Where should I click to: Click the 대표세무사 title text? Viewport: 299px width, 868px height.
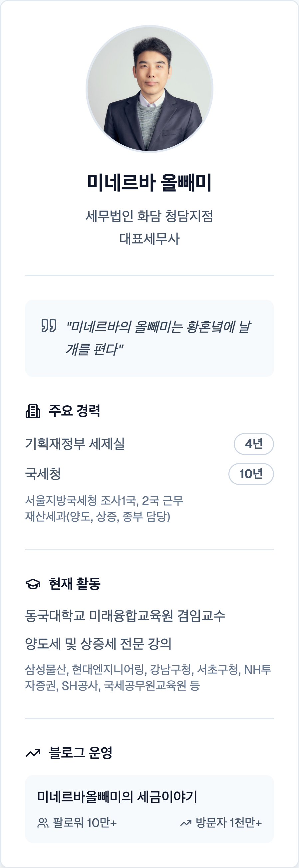point(149,239)
